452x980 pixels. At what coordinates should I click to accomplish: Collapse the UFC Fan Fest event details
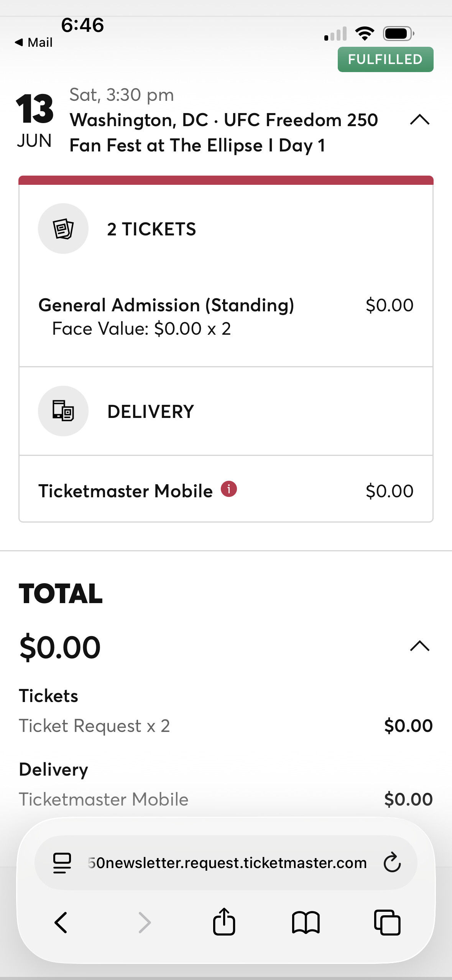tap(420, 120)
